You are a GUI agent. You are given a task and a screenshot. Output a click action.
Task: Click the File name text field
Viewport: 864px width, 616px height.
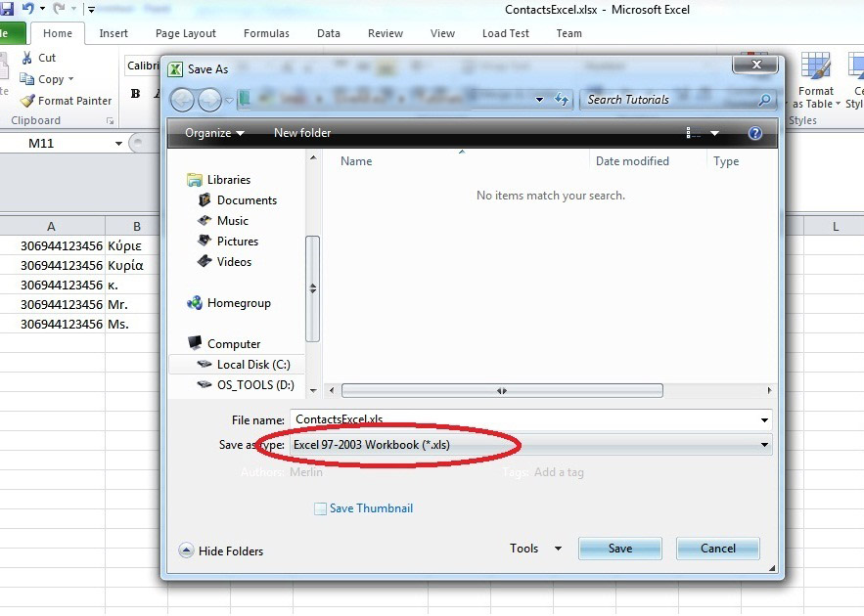[523, 420]
